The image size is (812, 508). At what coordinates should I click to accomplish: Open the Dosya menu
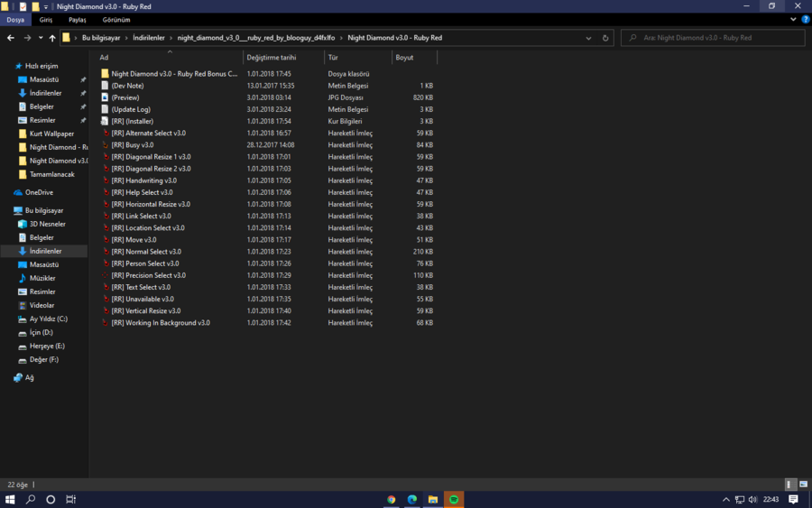[15, 20]
